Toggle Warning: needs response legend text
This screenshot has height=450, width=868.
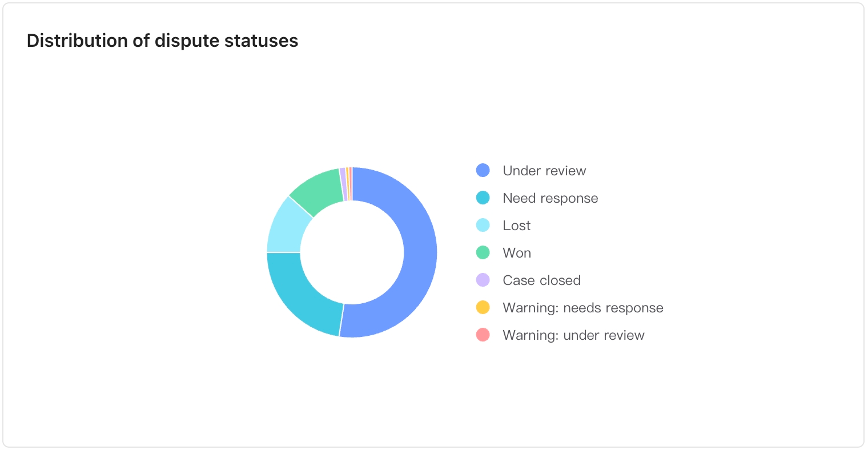tap(582, 308)
